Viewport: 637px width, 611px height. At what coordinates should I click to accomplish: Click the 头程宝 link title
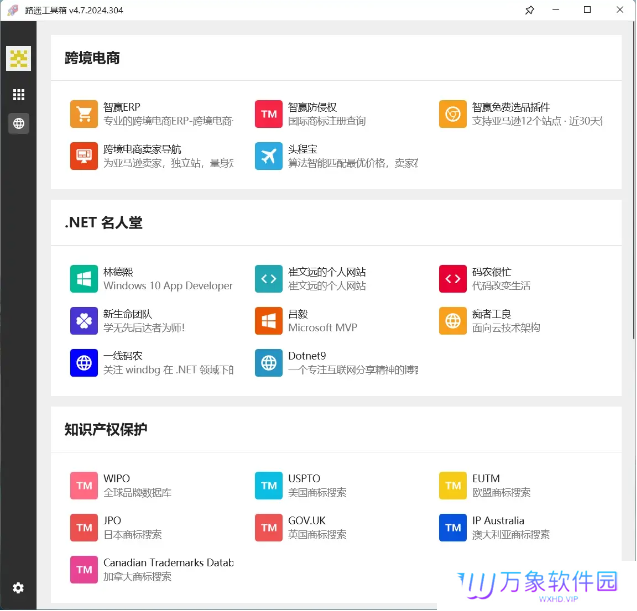[x=303, y=149]
